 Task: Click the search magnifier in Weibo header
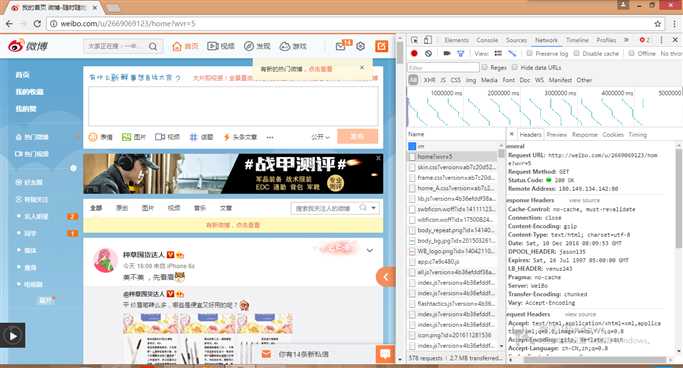click(x=153, y=46)
